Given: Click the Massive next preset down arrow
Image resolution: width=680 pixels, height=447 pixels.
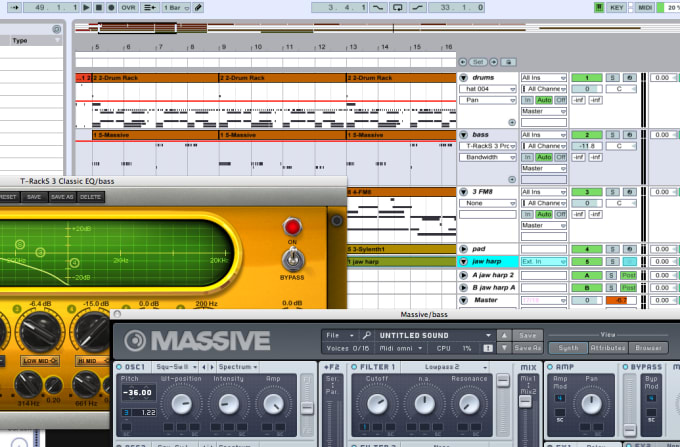Looking at the screenshot, I should pos(503,348).
